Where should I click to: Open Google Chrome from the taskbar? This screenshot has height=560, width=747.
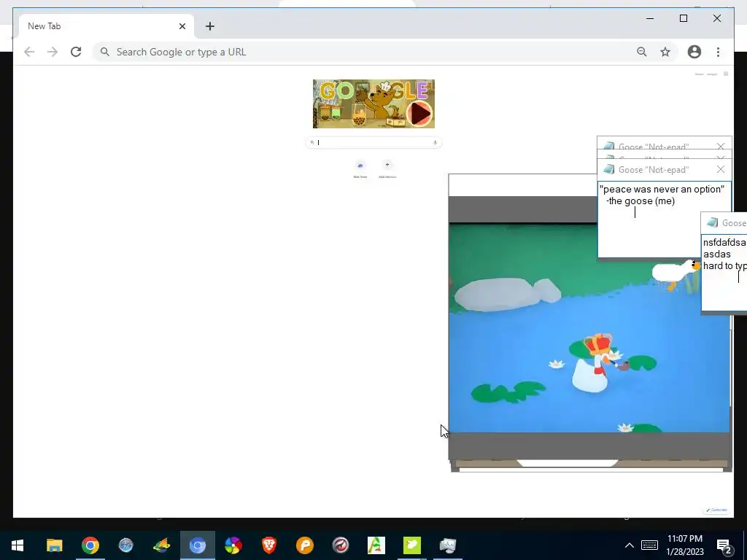point(90,545)
